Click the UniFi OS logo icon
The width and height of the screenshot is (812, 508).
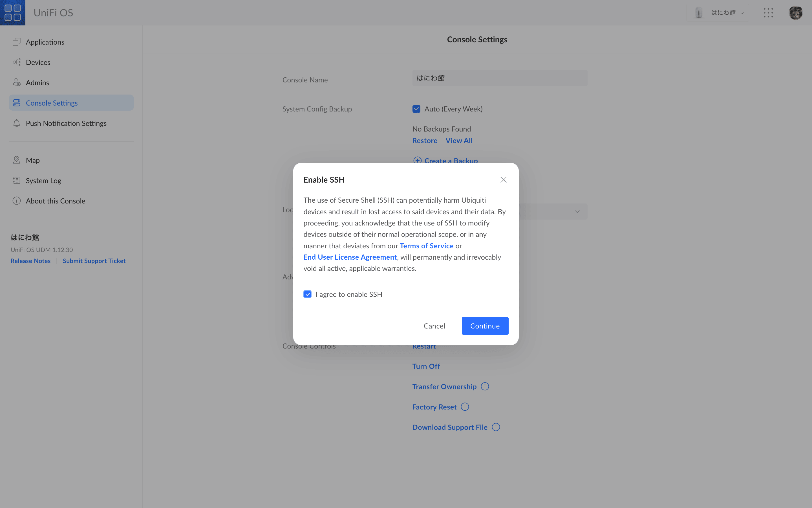tap(13, 12)
